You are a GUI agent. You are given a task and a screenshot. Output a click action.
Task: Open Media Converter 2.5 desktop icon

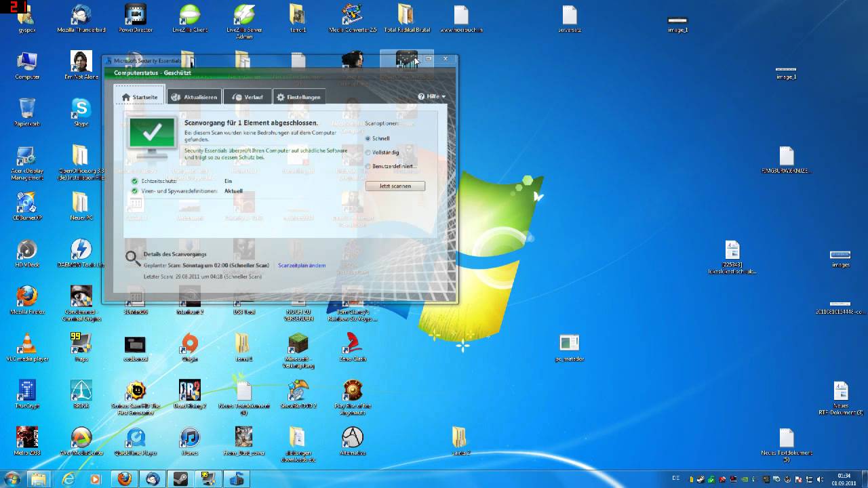(x=353, y=19)
